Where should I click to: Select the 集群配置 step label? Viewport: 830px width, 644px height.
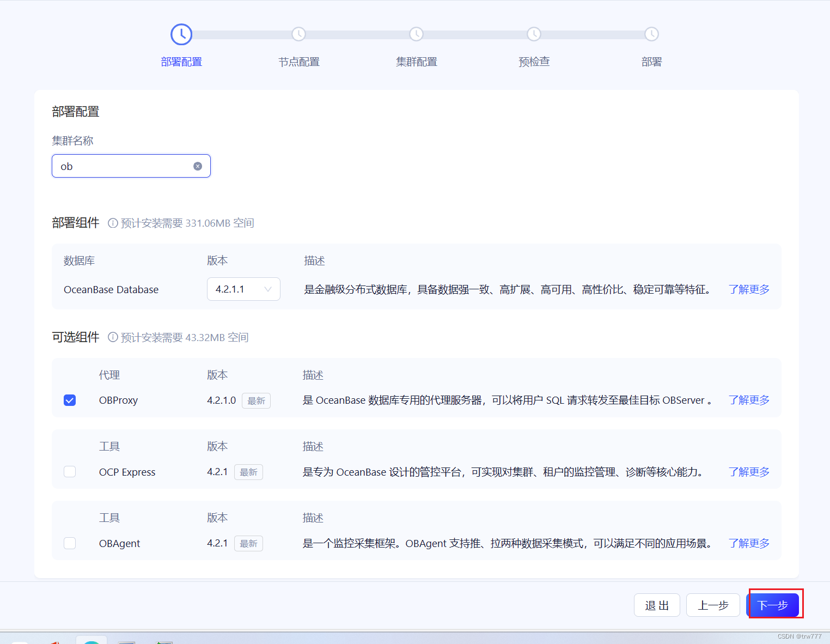pos(417,62)
